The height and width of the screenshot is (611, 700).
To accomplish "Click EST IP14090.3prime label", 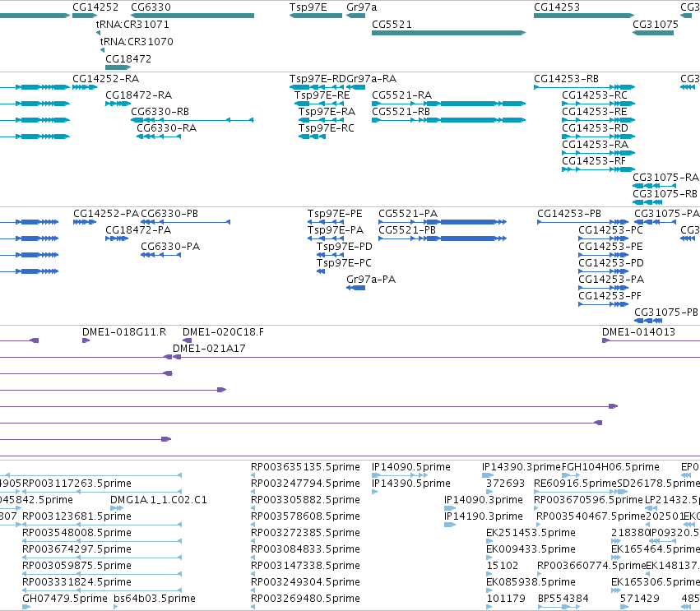I will click(x=484, y=500).
